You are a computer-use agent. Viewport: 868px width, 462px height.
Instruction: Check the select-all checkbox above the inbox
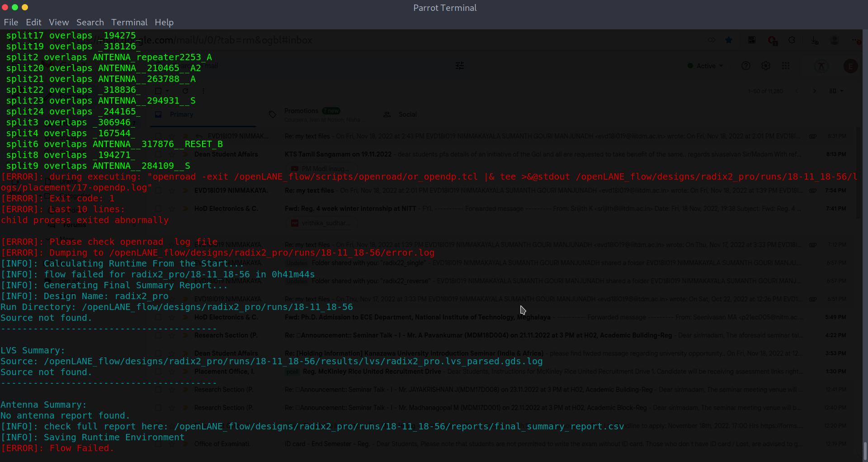click(x=157, y=91)
